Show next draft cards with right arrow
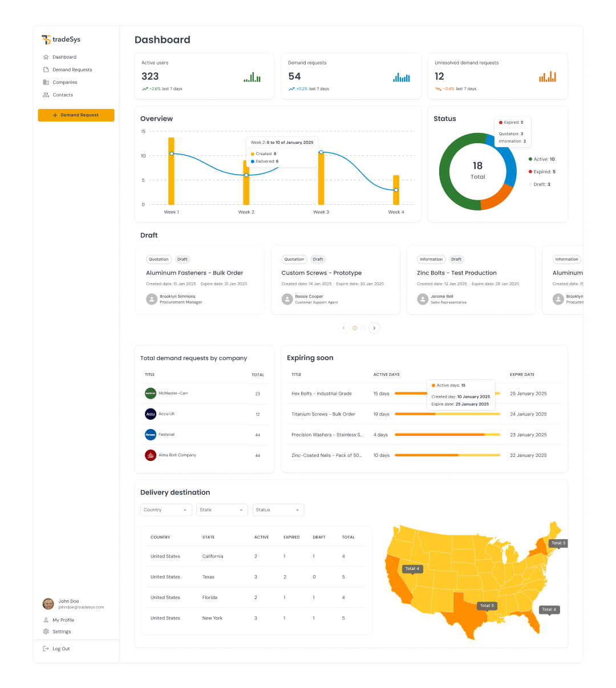 tap(374, 328)
